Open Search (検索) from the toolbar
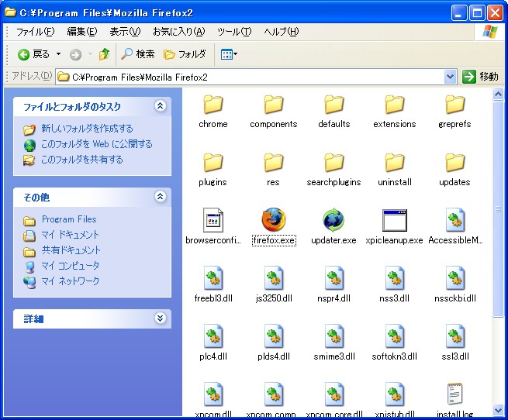Screen dimensions: 508x420 138,54
